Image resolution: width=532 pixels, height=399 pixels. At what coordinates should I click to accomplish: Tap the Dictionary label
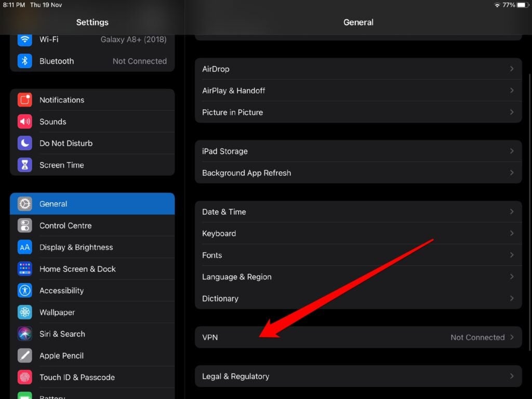coord(220,299)
